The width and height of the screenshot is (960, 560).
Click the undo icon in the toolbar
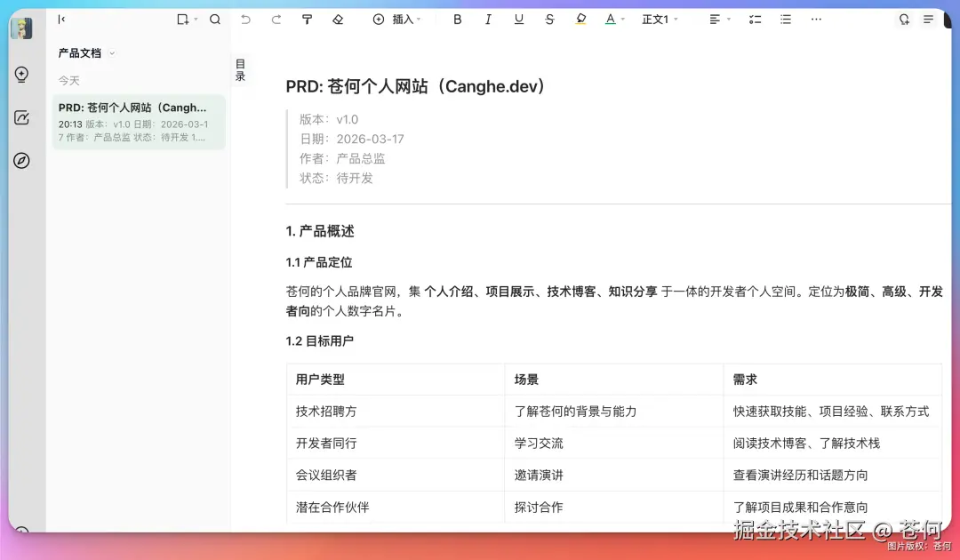(x=246, y=19)
